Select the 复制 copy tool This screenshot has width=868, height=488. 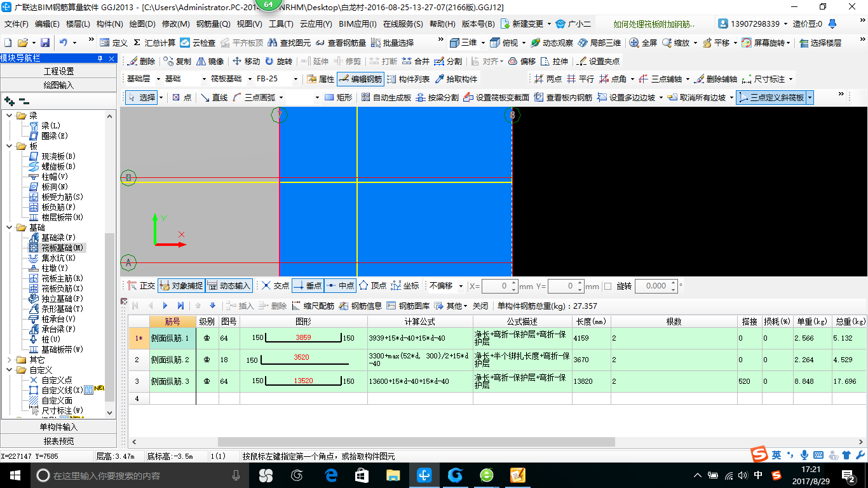click(177, 62)
